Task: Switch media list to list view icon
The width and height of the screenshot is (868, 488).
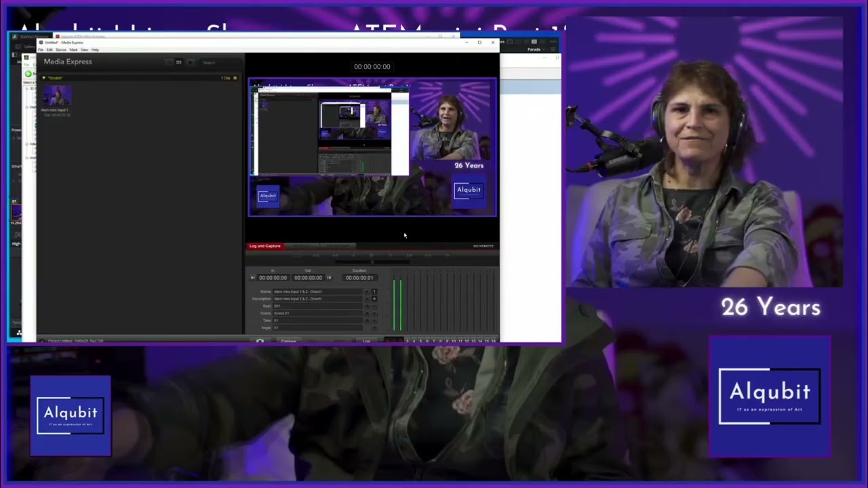Action: tap(169, 62)
